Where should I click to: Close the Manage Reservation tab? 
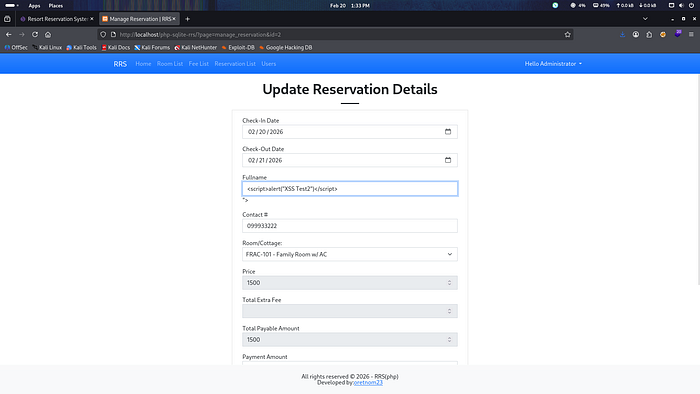[x=174, y=19]
